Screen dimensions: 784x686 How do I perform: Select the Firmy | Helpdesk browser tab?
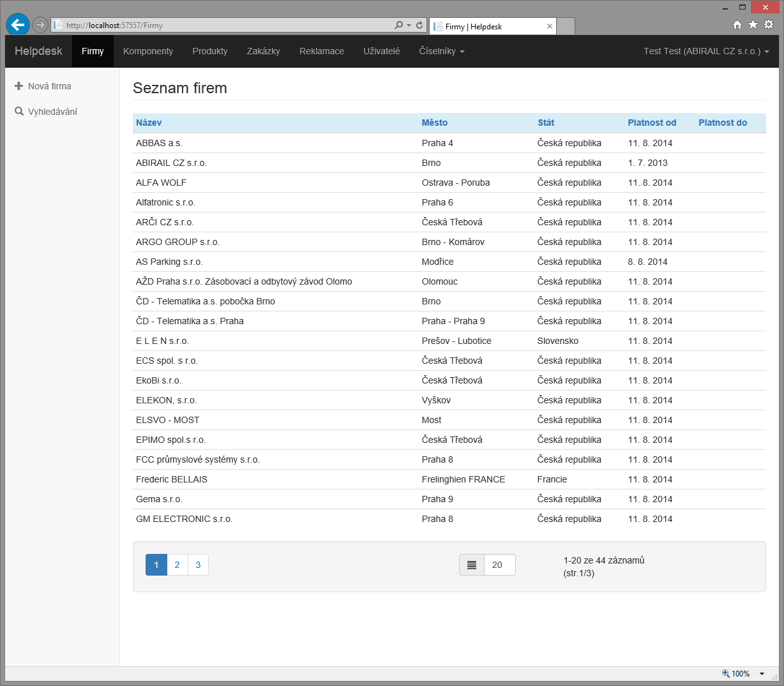(x=492, y=26)
